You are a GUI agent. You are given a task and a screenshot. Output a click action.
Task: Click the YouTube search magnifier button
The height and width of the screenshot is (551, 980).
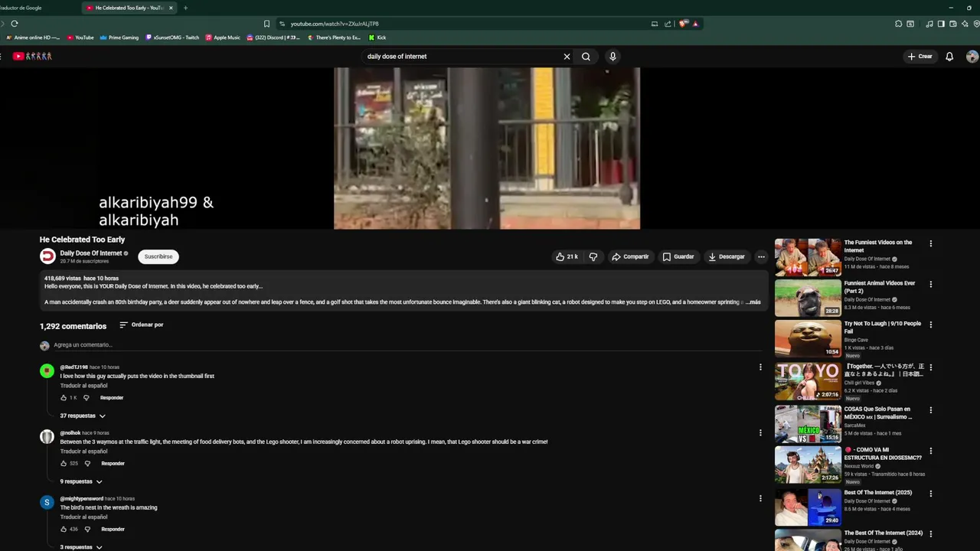pyautogui.click(x=586, y=57)
